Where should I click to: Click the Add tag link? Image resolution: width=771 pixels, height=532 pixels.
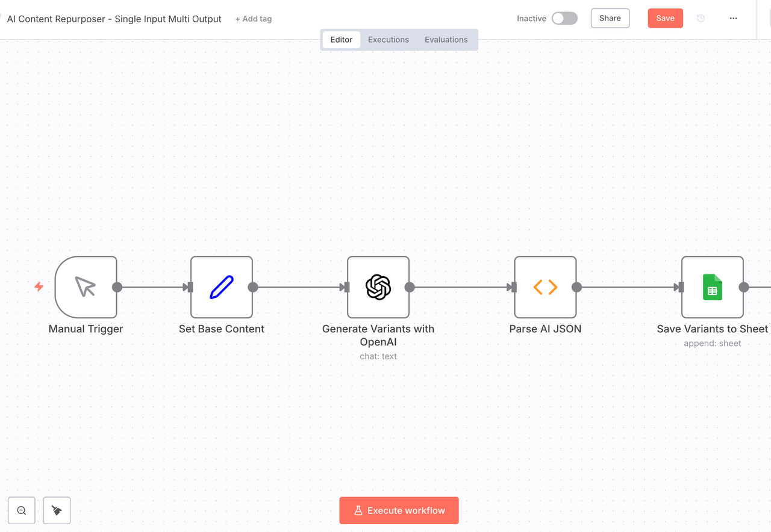254,19
